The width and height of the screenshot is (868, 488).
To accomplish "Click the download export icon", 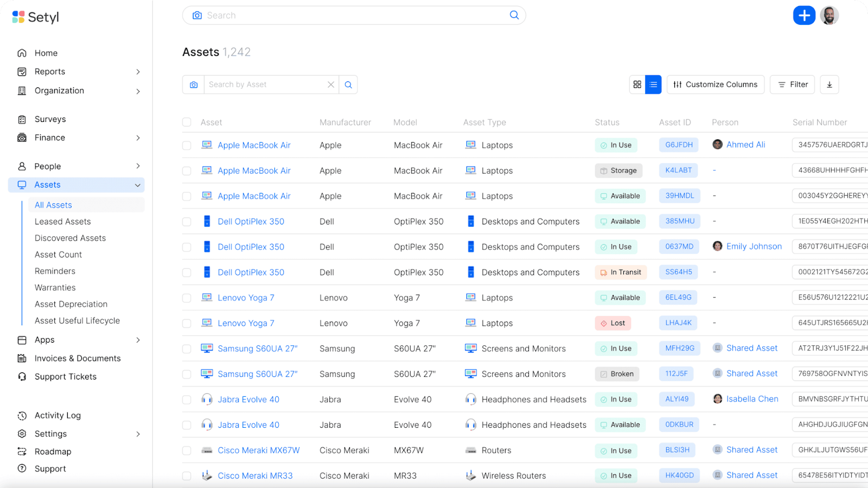I will point(829,85).
